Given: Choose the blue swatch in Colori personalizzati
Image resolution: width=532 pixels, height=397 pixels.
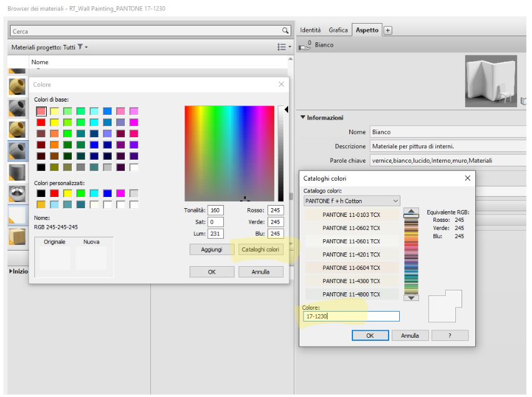Looking at the screenshot, I should [x=107, y=193].
